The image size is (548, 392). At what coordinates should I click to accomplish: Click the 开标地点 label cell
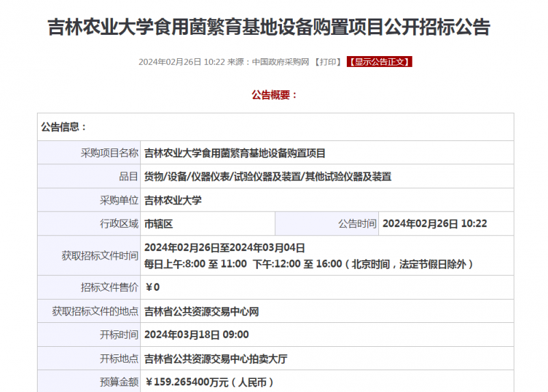point(89,358)
